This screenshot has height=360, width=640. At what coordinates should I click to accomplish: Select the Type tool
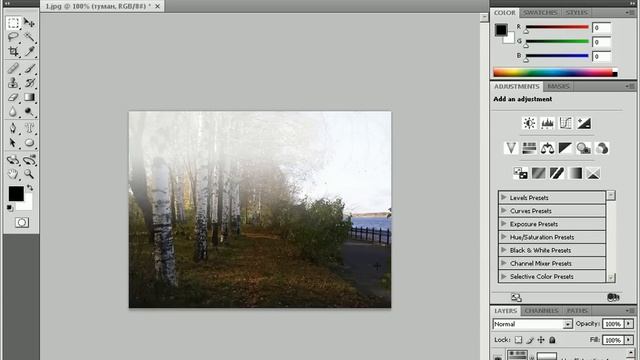pyautogui.click(x=29, y=128)
